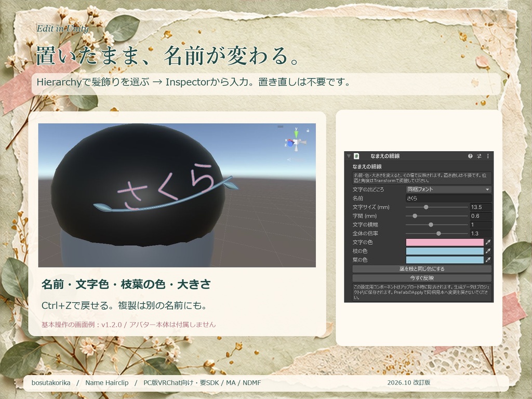This screenshot has width=532, height=399.
Task: Click the 文字の横幅 value field 1
Action: pyautogui.click(x=481, y=224)
